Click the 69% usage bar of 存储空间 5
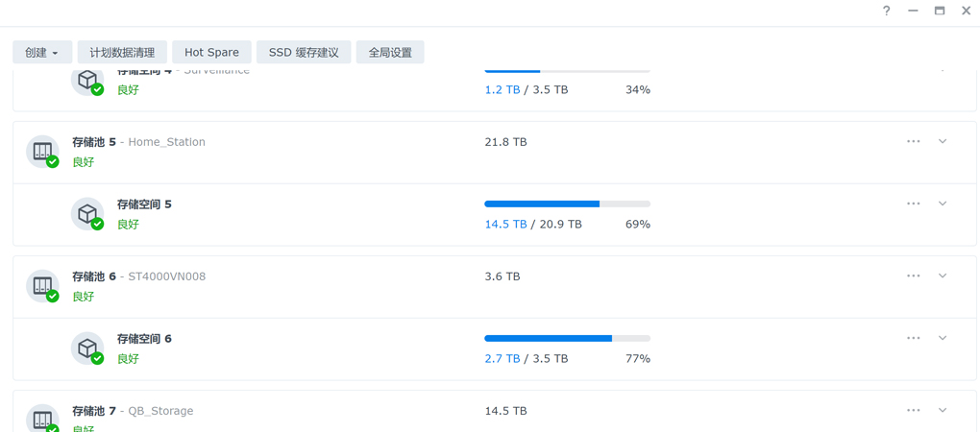The width and height of the screenshot is (980, 432). tap(568, 204)
